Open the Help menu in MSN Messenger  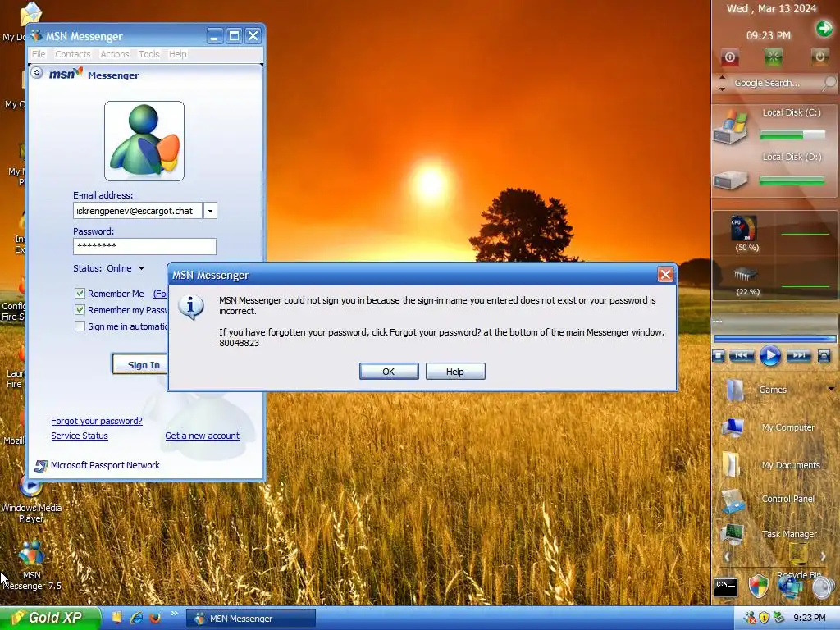click(x=178, y=54)
